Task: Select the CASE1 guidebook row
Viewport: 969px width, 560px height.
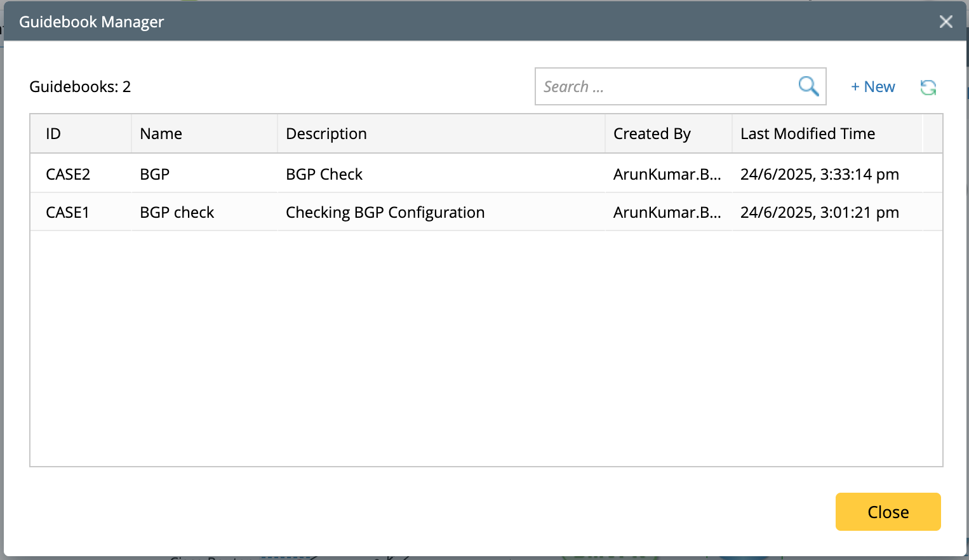Action: (67, 213)
